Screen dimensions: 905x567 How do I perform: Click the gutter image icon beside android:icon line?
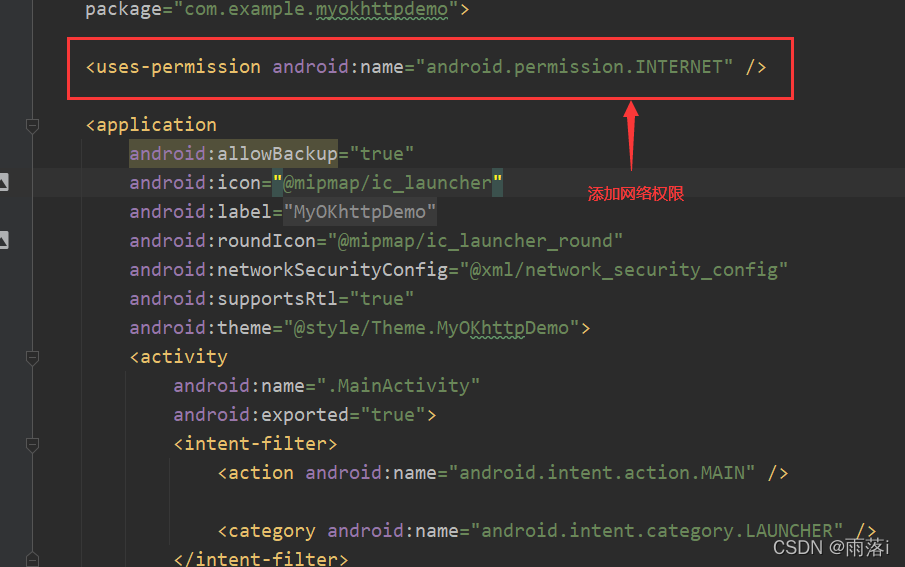point(4,182)
